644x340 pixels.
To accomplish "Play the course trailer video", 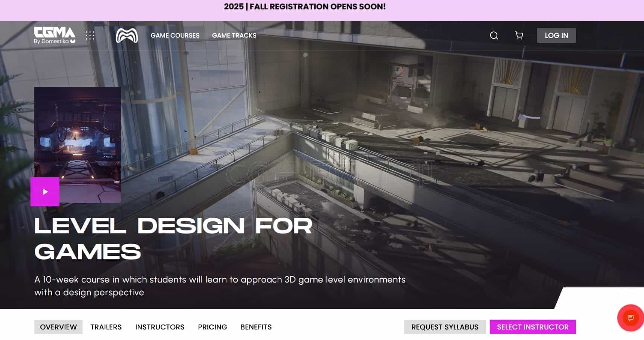I will click(45, 191).
